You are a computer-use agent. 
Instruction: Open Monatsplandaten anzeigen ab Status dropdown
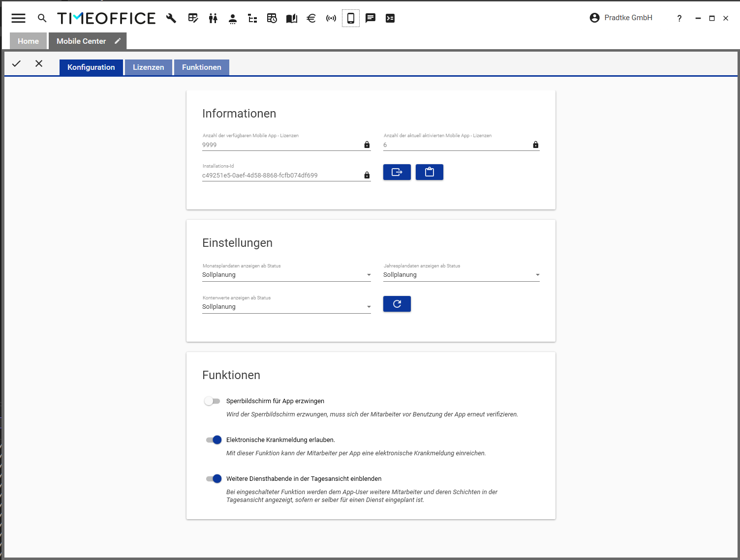coord(286,275)
